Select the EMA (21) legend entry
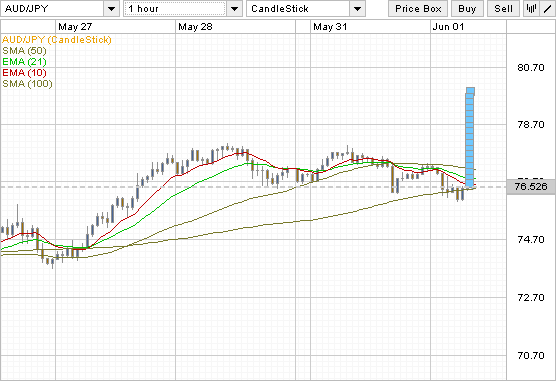The height and width of the screenshot is (381, 556). tap(24, 62)
